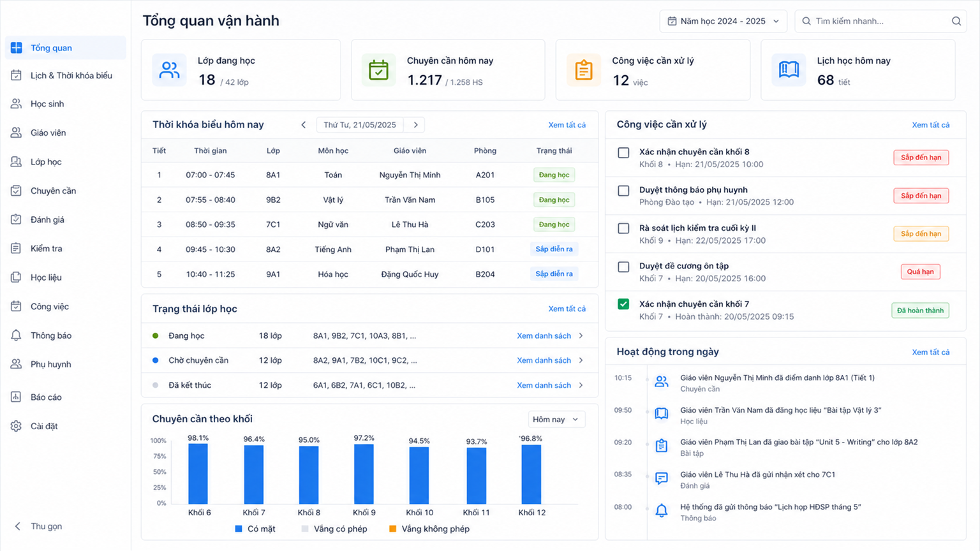This screenshot has height=551, width=980.
Task: Click the comment icon on the 08:35 activity
Action: 662,478
